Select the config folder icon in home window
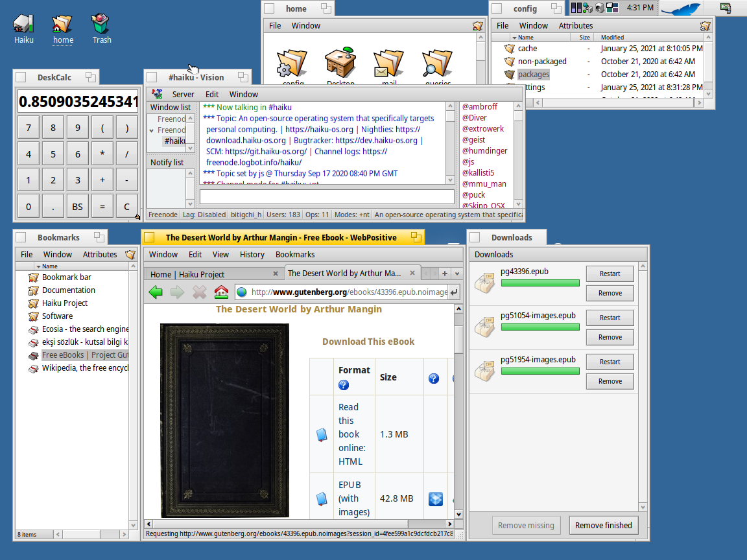 (292, 64)
